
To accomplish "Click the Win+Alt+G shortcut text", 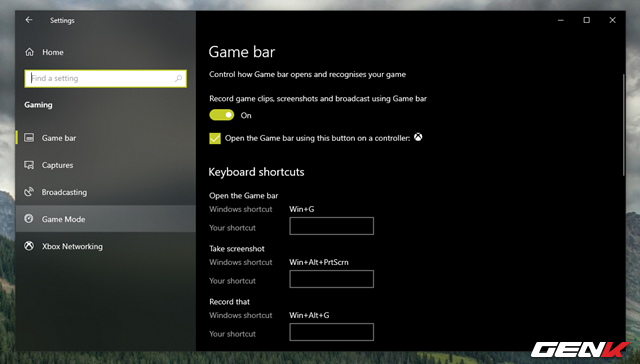I will (309, 315).
